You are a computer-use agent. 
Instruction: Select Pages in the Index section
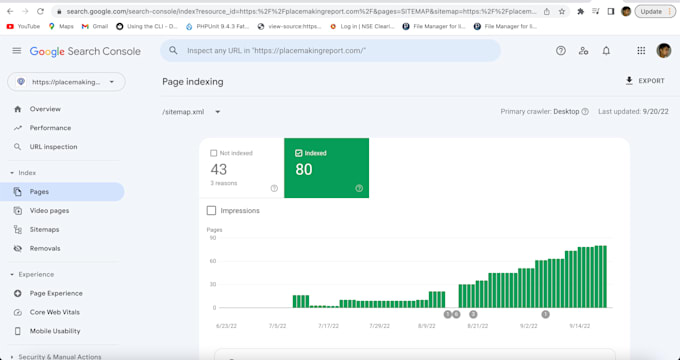tap(62, 192)
